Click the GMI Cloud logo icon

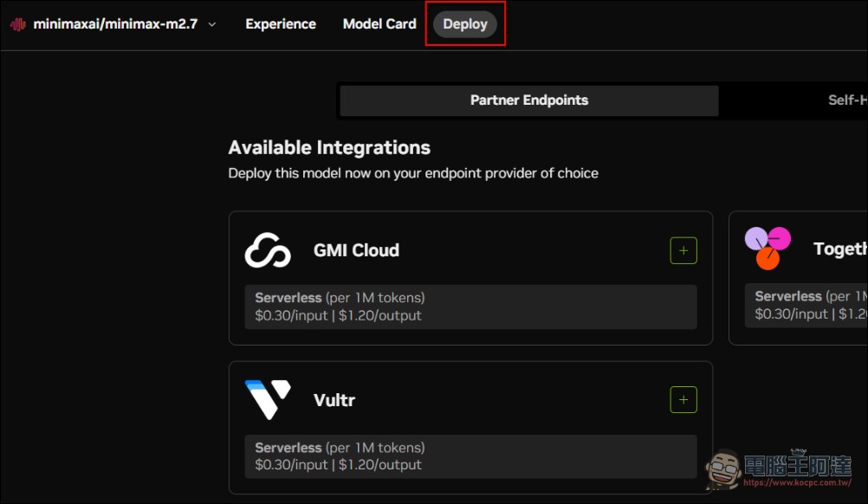click(x=268, y=250)
